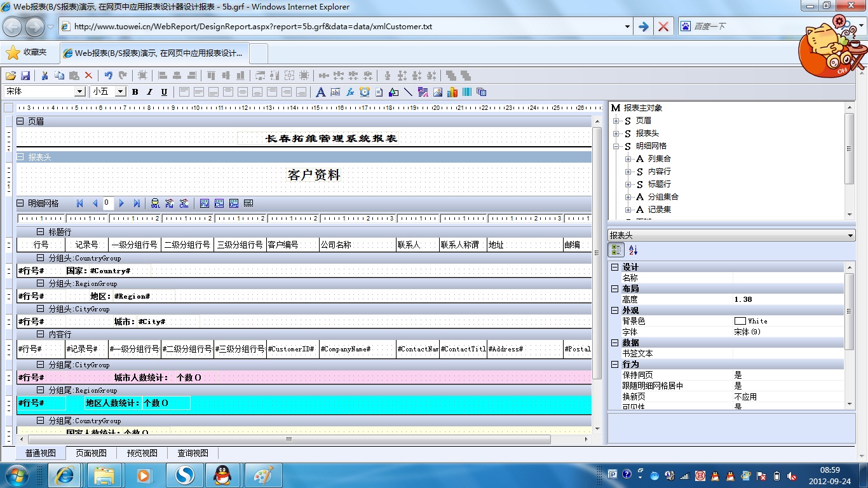
Task: Expand the 列集合 tree node
Action: coord(628,159)
